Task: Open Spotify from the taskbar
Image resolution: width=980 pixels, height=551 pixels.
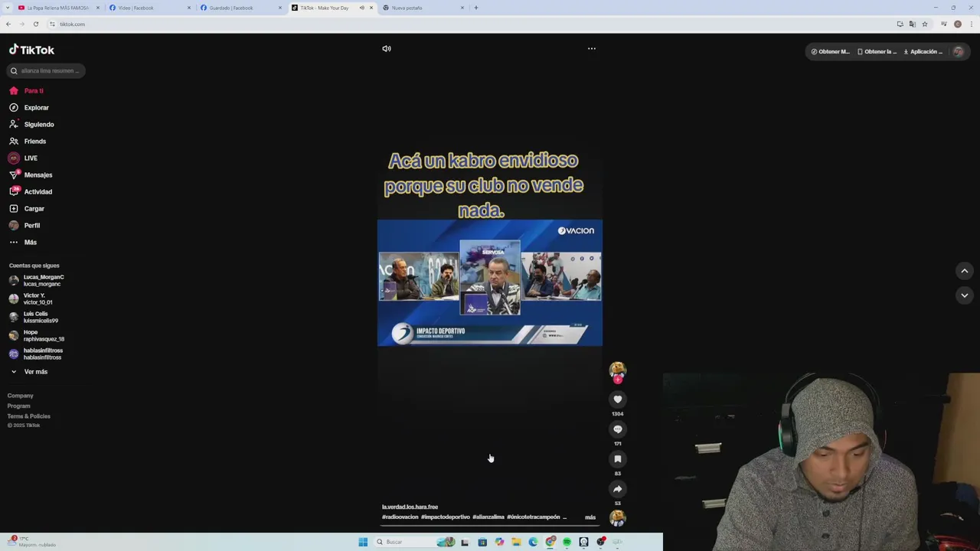Action: tap(567, 542)
